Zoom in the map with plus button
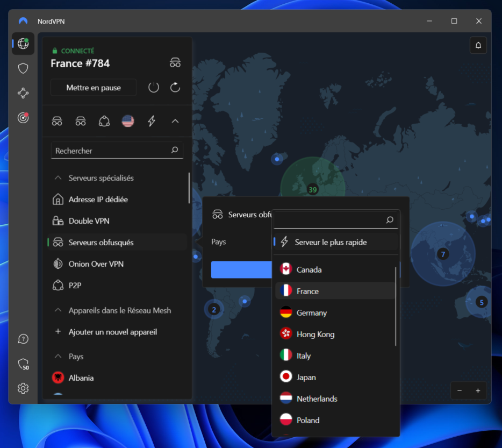 (478, 390)
